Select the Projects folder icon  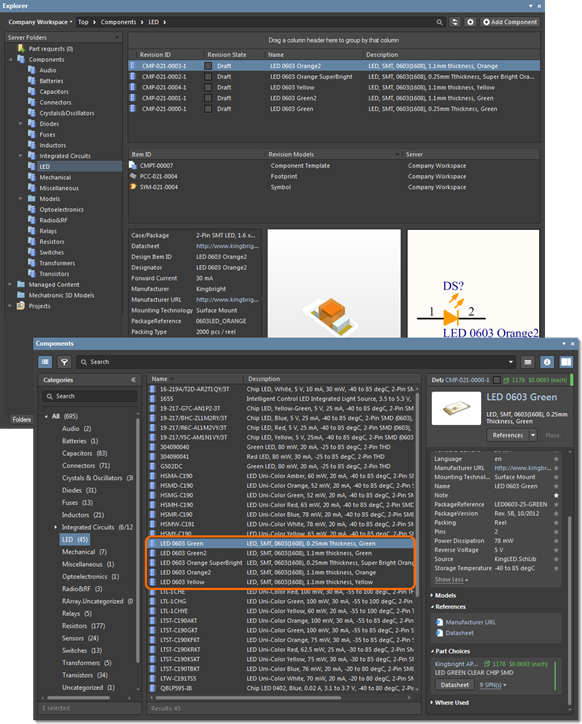pyautogui.click(x=21, y=306)
